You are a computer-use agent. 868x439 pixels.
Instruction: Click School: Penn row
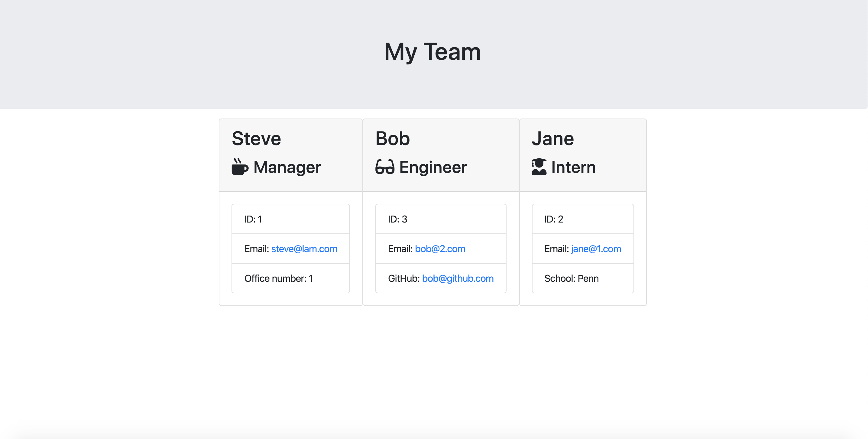(583, 278)
